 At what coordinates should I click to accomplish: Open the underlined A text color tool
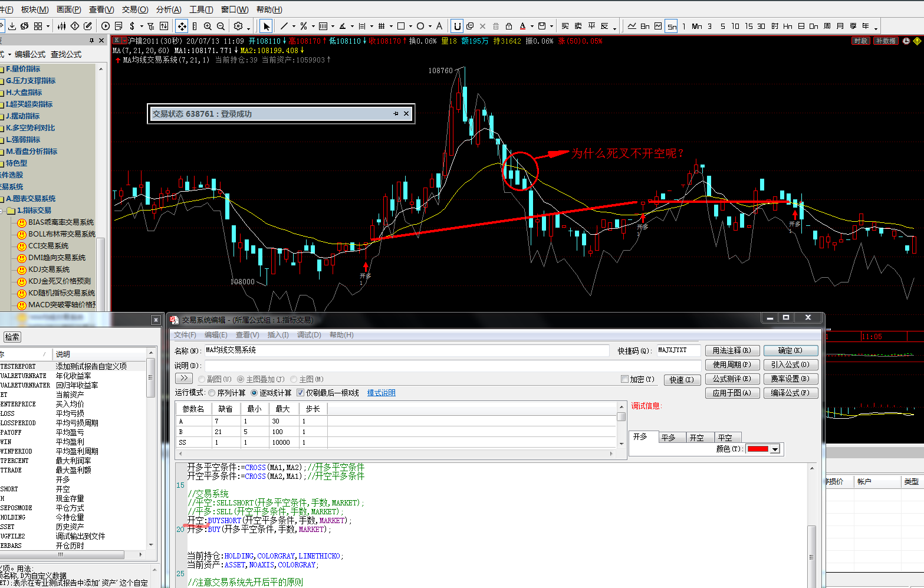522,26
